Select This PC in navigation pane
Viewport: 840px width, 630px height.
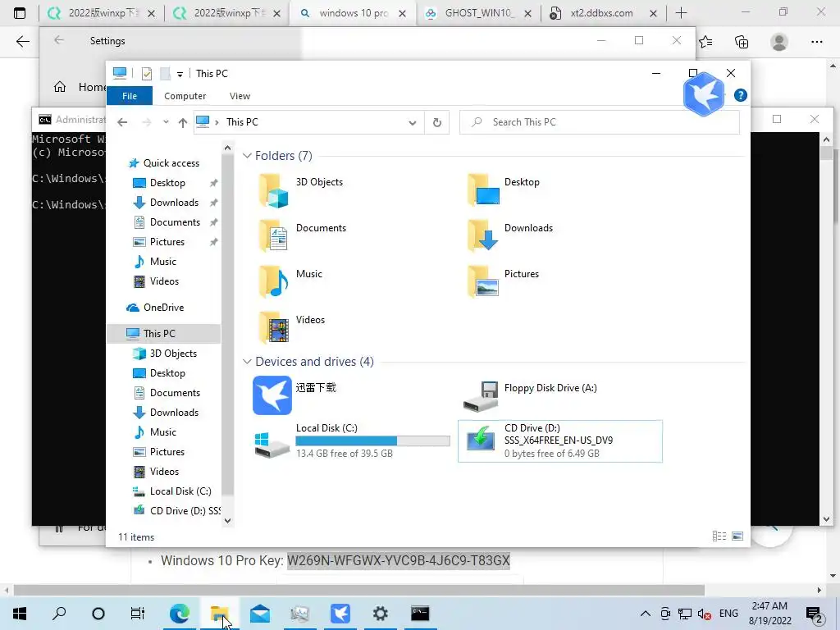[163, 333]
